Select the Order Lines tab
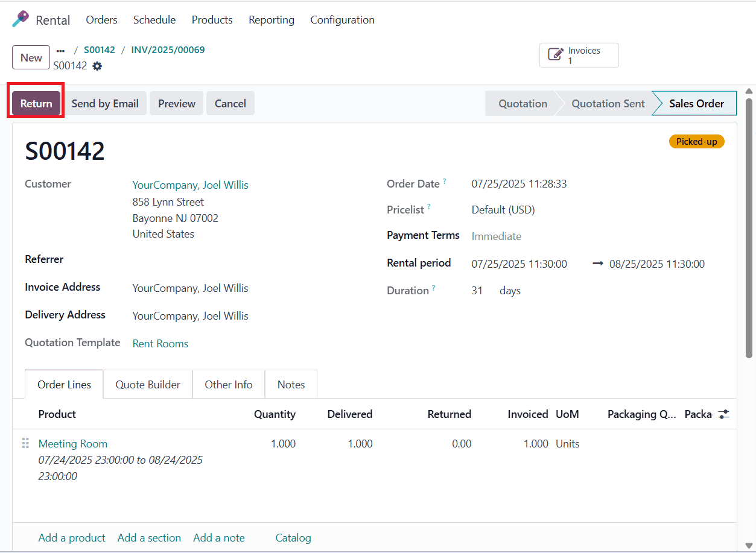 [64, 384]
